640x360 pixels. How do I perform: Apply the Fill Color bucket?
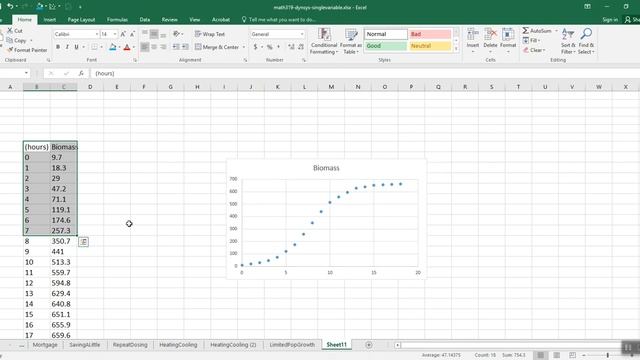(113, 47)
